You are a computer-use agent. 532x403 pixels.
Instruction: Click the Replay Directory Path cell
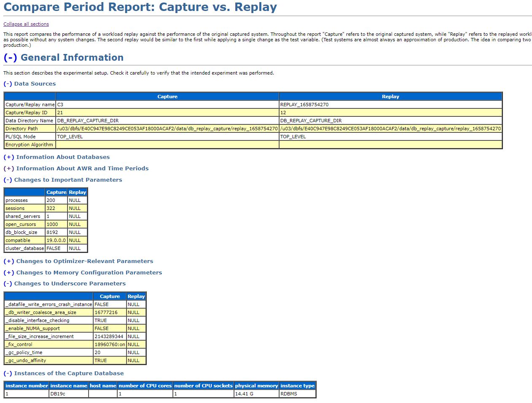(390, 129)
